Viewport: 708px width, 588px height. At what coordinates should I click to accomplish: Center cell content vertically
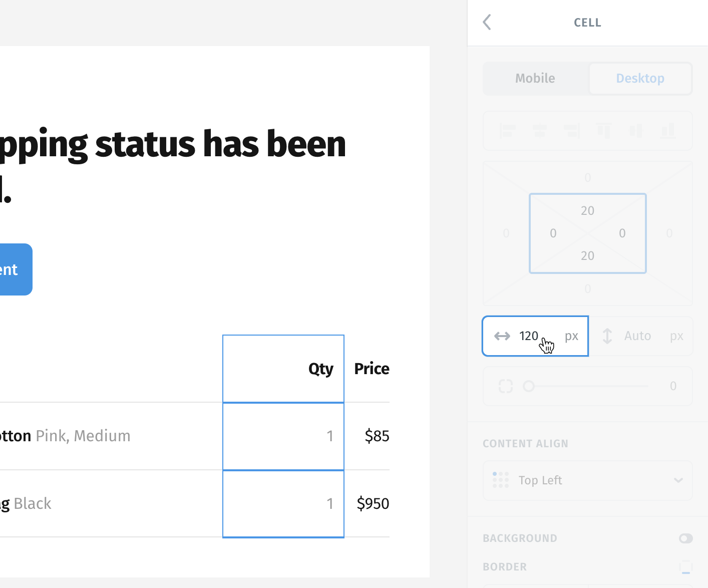[x=636, y=131]
